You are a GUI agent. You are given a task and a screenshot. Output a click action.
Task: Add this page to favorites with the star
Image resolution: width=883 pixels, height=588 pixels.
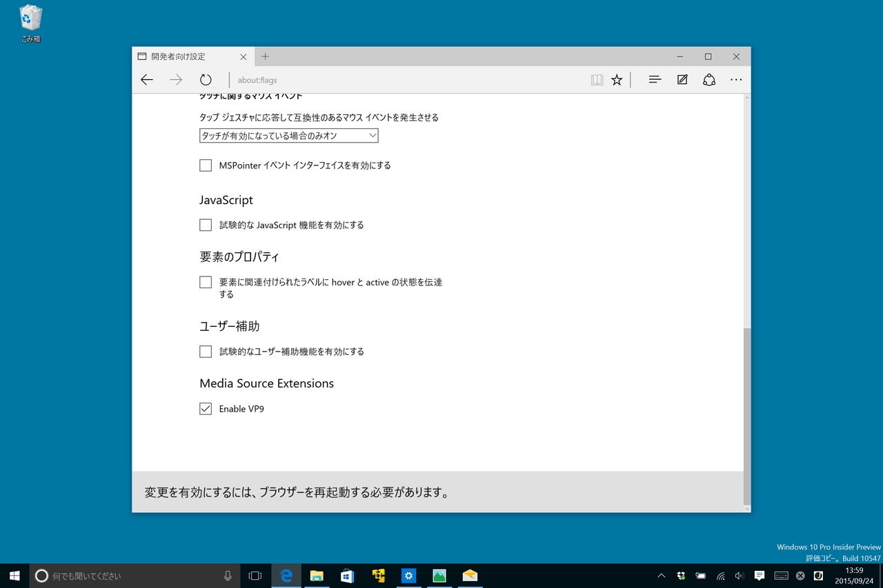click(x=617, y=79)
